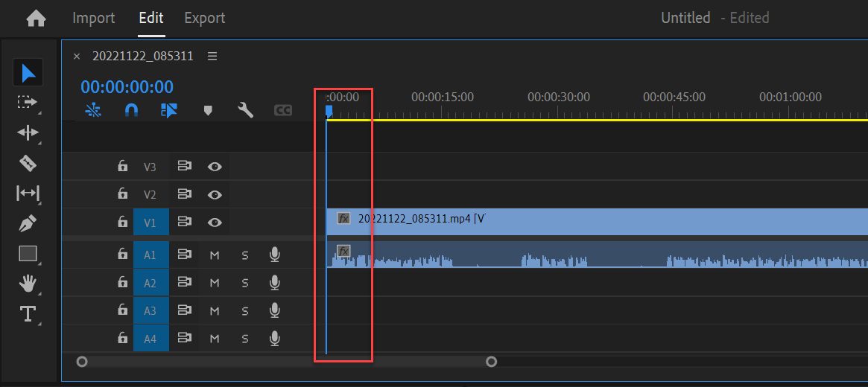
Task: Mute track A3
Action: (215, 310)
